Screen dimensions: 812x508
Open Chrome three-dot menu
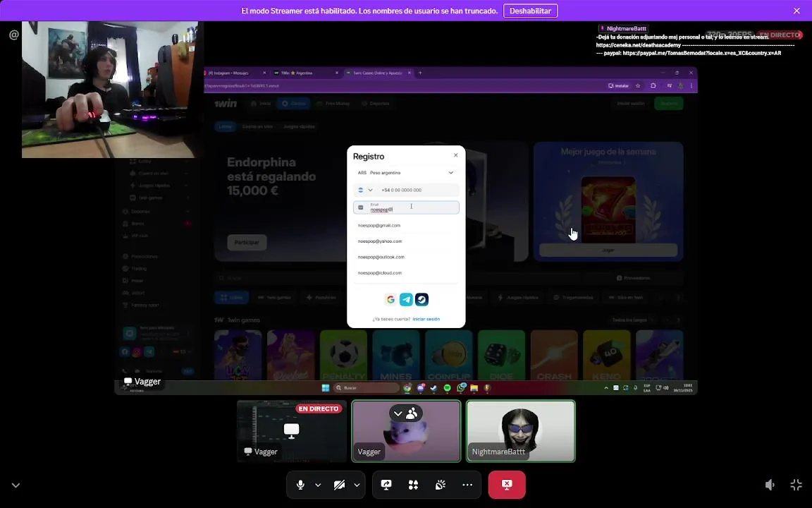[691, 85]
